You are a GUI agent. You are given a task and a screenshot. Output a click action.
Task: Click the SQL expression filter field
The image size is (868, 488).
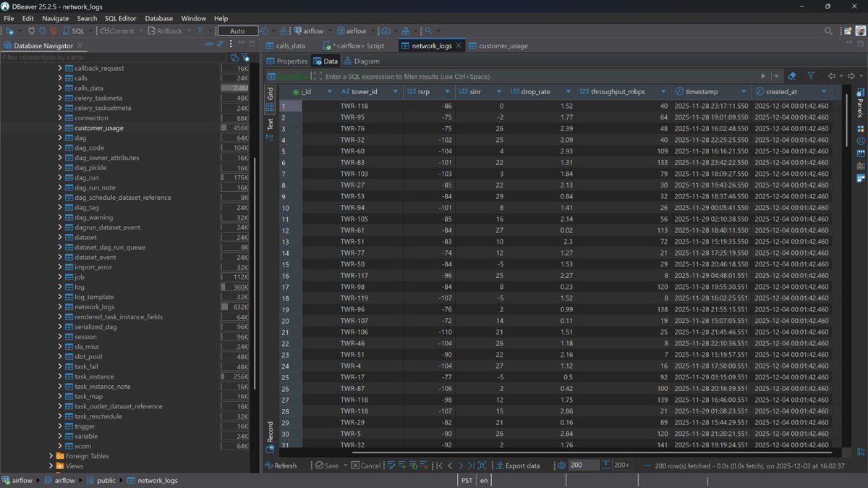click(x=506, y=76)
